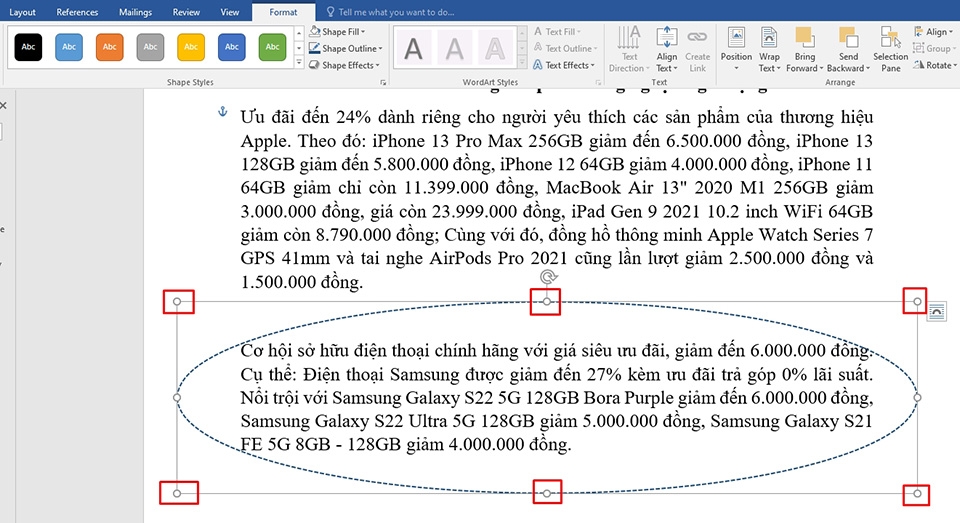
Task: Switch to the Review tab
Action: point(186,12)
